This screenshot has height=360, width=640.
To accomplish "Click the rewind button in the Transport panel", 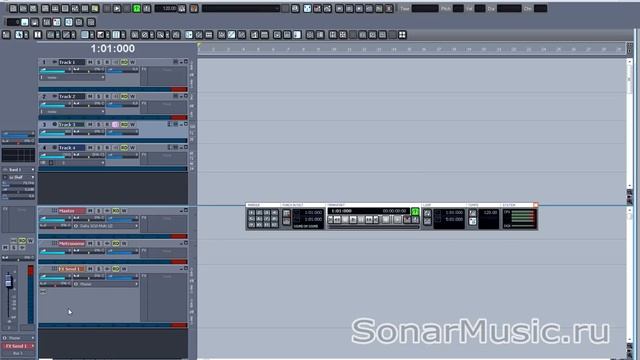I will pos(338,220).
